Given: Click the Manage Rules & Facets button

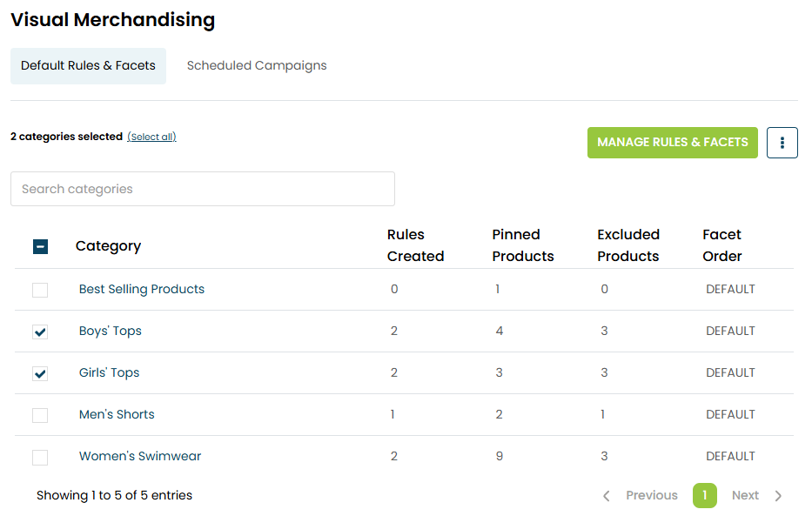Looking at the screenshot, I should pyautogui.click(x=672, y=143).
